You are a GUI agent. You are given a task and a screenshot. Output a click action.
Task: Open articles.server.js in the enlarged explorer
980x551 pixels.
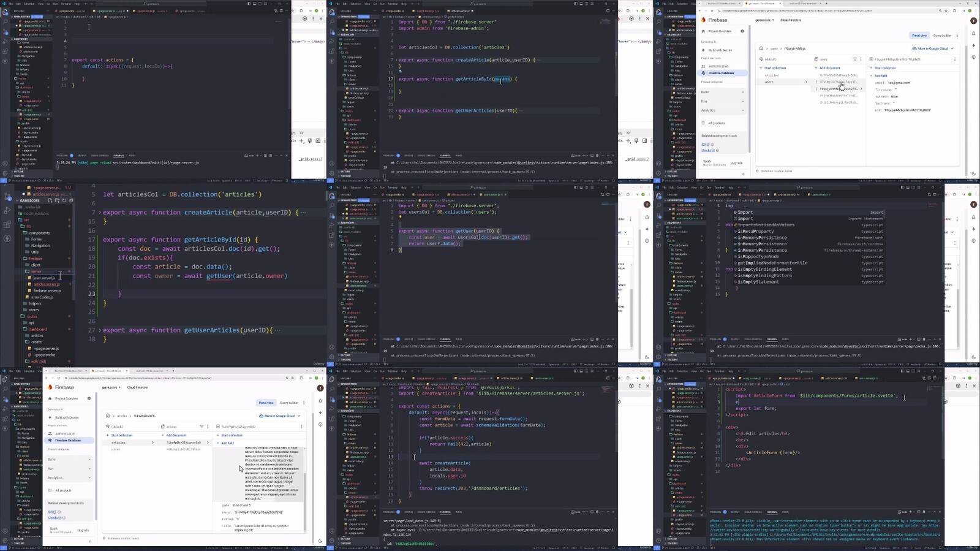[47, 284]
